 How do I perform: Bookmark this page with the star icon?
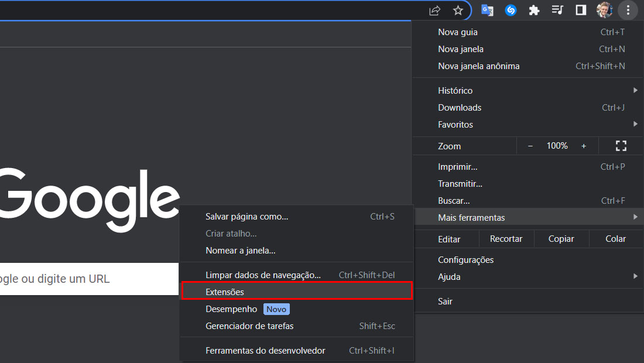tap(458, 11)
